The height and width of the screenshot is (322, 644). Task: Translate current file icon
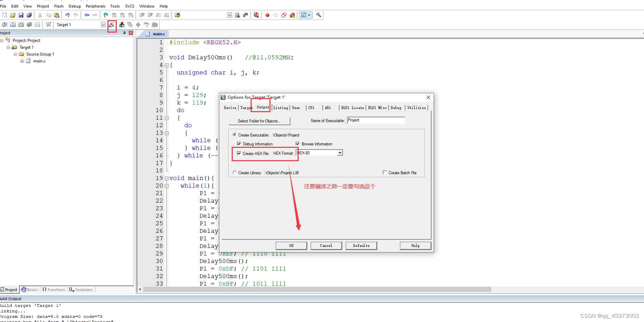pos(4,25)
